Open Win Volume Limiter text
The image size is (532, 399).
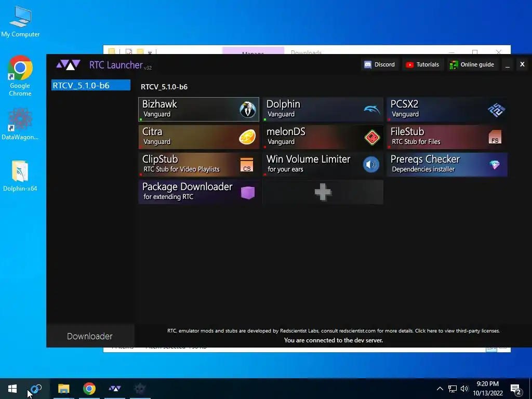[x=309, y=164]
